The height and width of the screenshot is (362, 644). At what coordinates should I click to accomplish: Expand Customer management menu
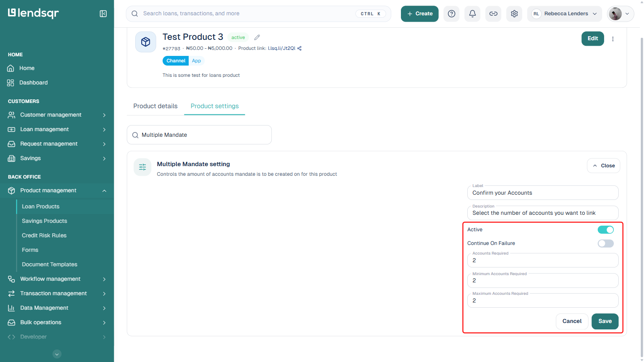point(57,115)
